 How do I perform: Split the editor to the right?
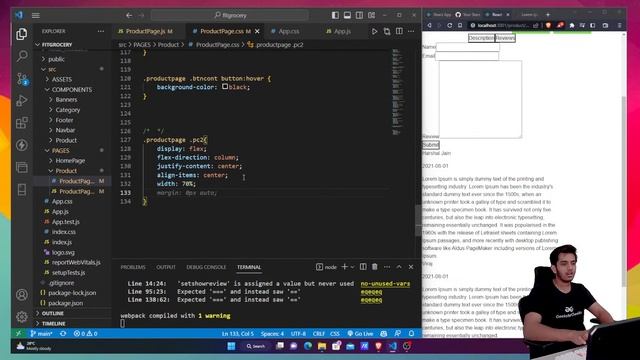point(399,31)
